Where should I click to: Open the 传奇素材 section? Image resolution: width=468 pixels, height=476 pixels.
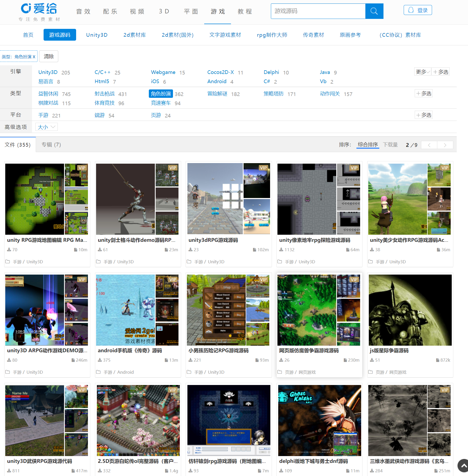click(313, 35)
